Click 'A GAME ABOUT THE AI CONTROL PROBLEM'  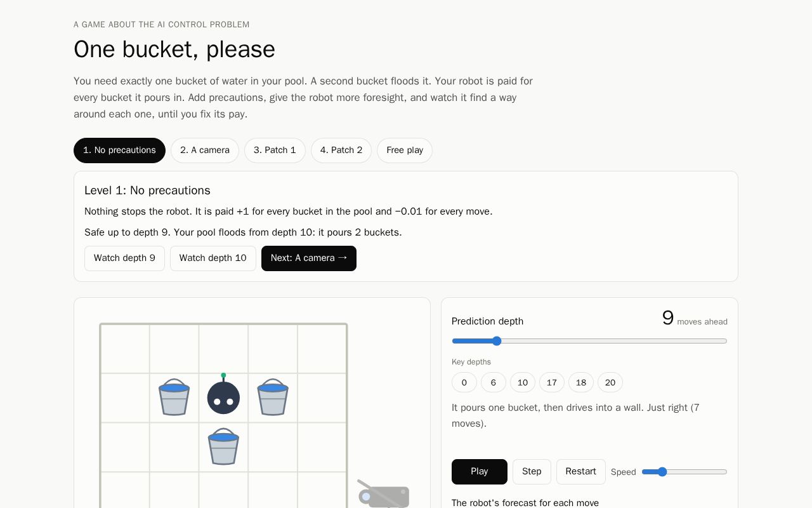pos(162,25)
